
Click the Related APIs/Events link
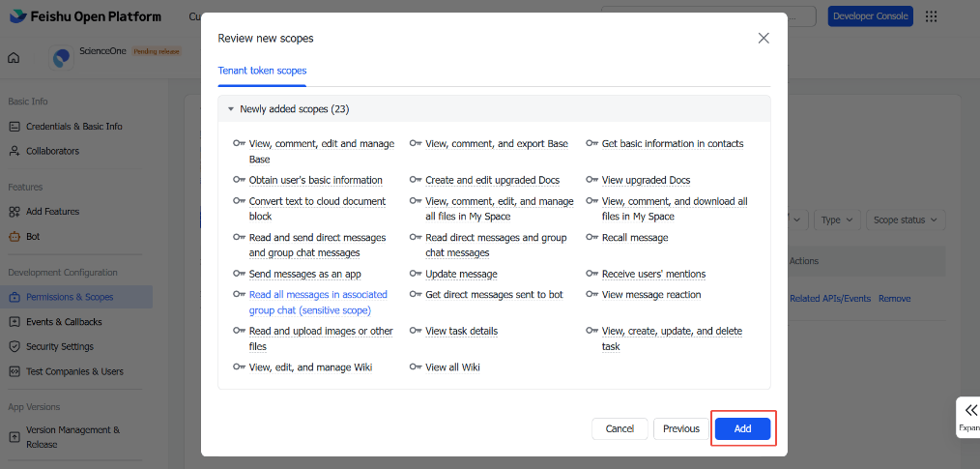point(830,299)
